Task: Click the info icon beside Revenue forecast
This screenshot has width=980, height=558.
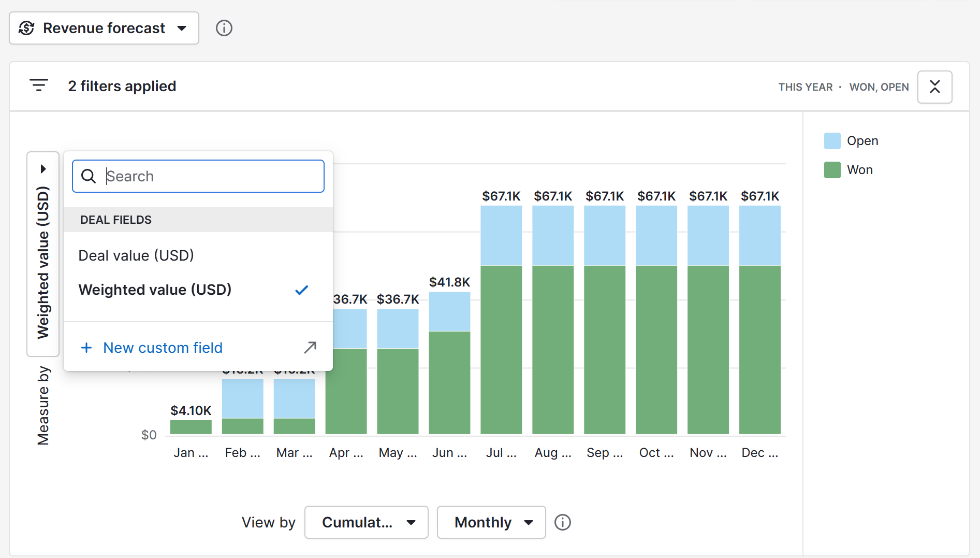Action: pyautogui.click(x=224, y=28)
